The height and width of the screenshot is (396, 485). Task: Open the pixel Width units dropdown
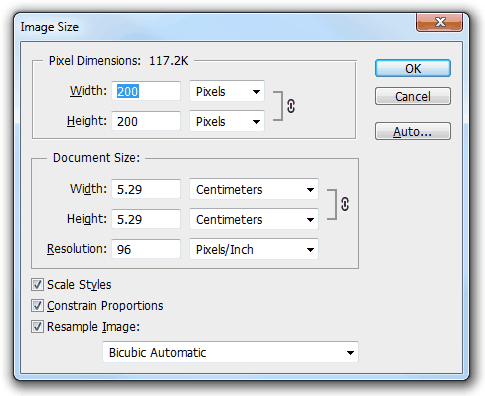tap(227, 91)
